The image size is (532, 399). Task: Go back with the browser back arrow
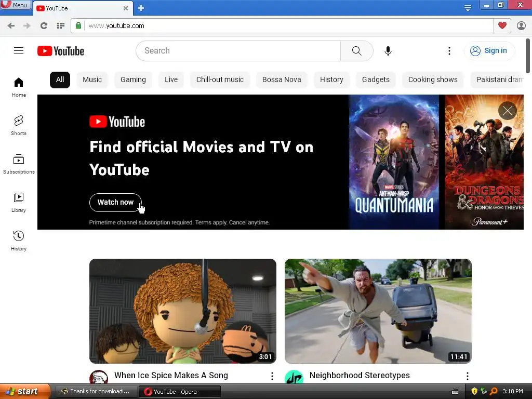(x=11, y=26)
